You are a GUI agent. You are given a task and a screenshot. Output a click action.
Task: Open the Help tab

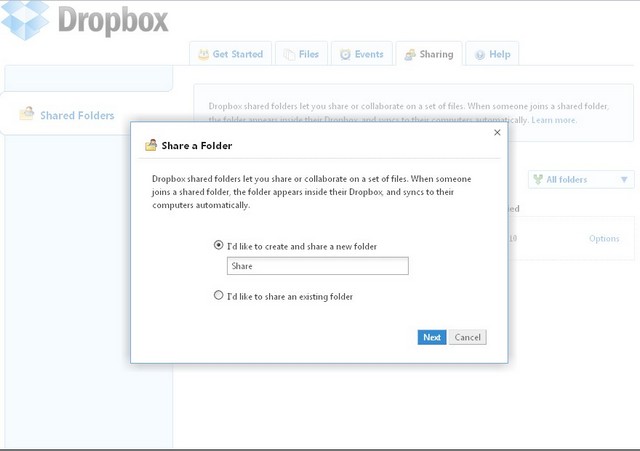[x=492, y=53]
